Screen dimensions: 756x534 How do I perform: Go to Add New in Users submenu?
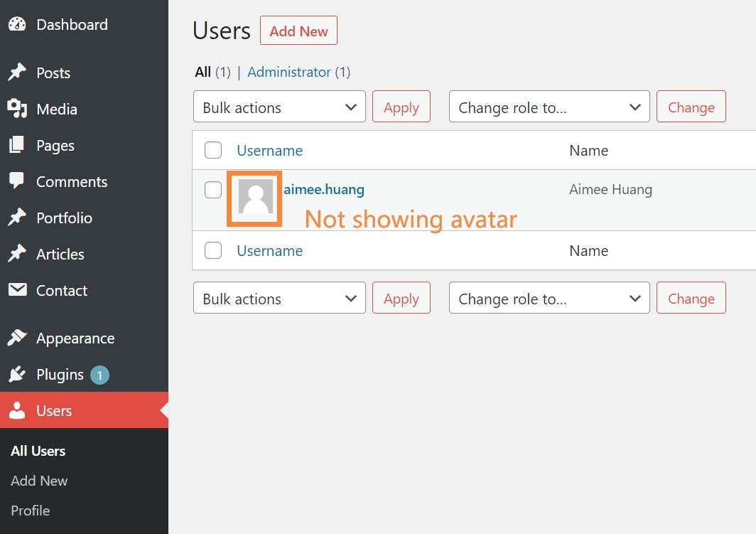39,481
